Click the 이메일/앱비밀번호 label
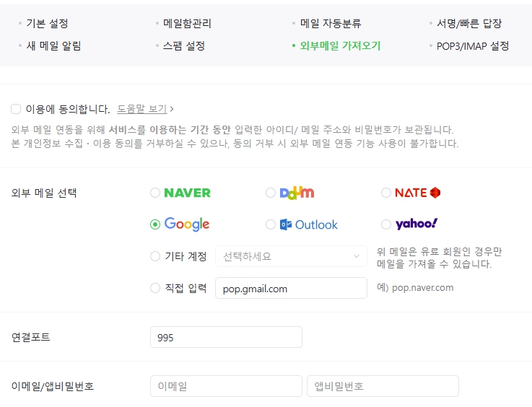The width and height of the screenshot is (532, 407). (x=53, y=386)
